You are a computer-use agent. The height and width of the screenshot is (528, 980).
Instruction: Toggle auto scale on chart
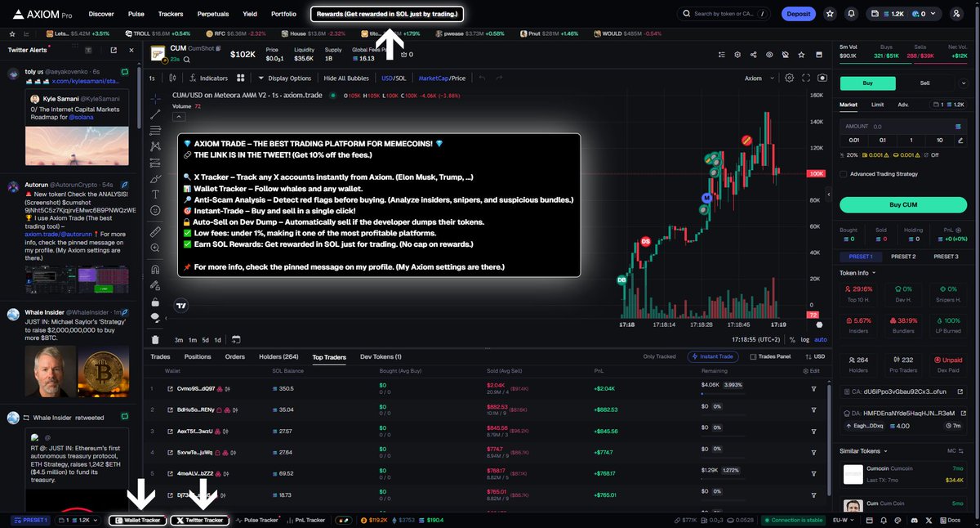click(x=821, y=339)
